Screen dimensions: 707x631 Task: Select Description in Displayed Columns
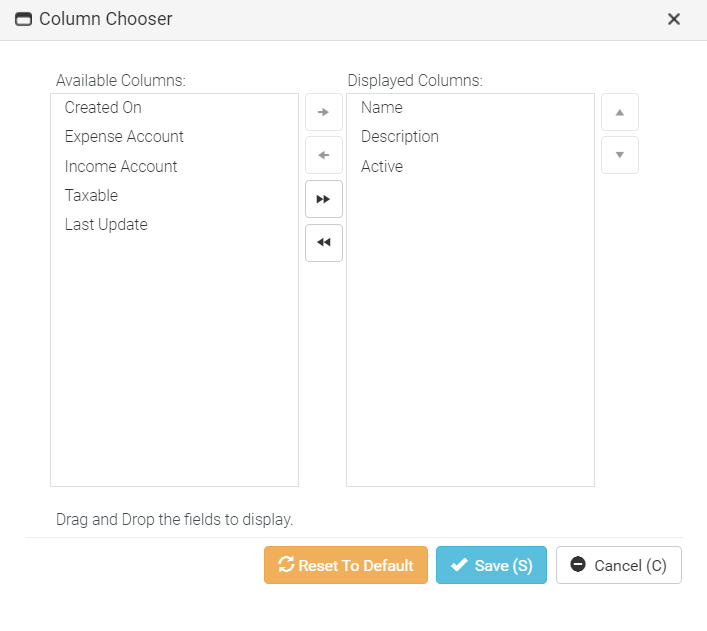click(400, 136)
